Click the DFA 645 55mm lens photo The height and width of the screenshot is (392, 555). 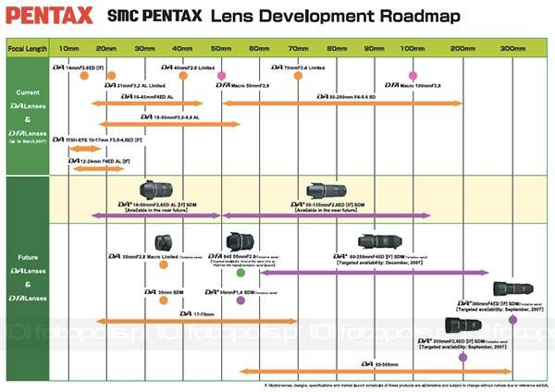point(240,241)
